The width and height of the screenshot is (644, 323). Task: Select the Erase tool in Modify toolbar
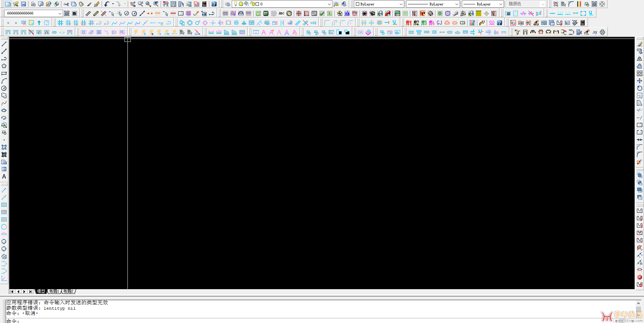pos(640,44)
